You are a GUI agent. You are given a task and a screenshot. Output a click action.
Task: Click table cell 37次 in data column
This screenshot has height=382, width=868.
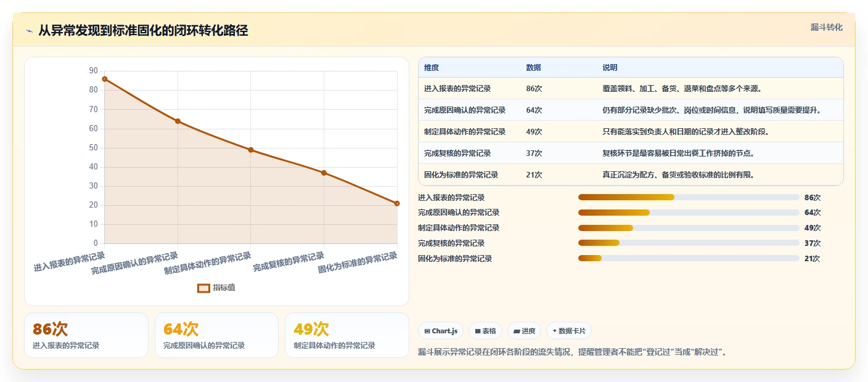click(534, 153)
